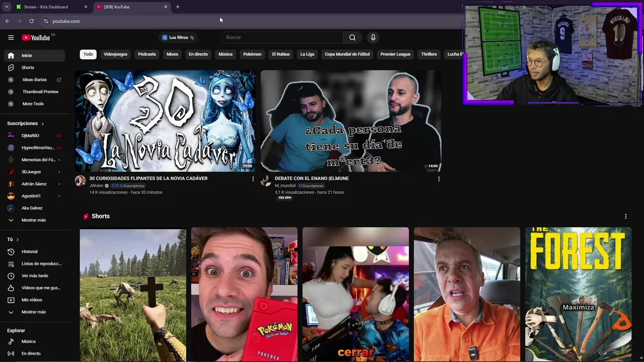Select Copa Mundial de Fútbol chip
Image resolution: width=644 pixels, height=362 pixels.
[347, 54]
